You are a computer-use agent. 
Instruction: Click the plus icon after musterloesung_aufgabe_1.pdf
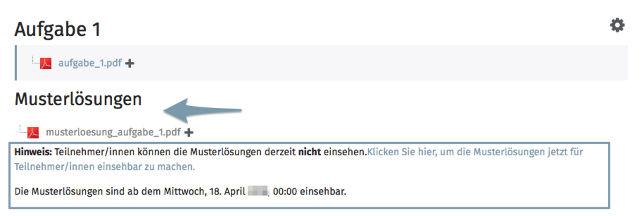pos(189,132)
